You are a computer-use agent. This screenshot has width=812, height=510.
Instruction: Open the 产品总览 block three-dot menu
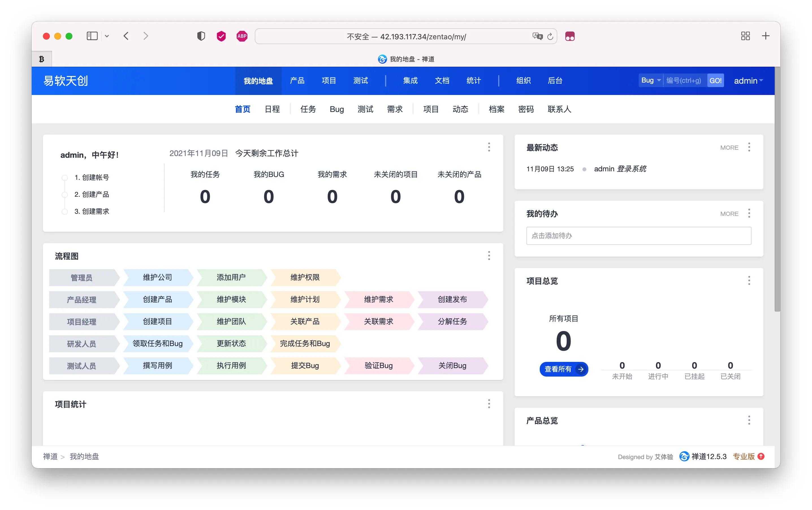[x=749, y=420]
